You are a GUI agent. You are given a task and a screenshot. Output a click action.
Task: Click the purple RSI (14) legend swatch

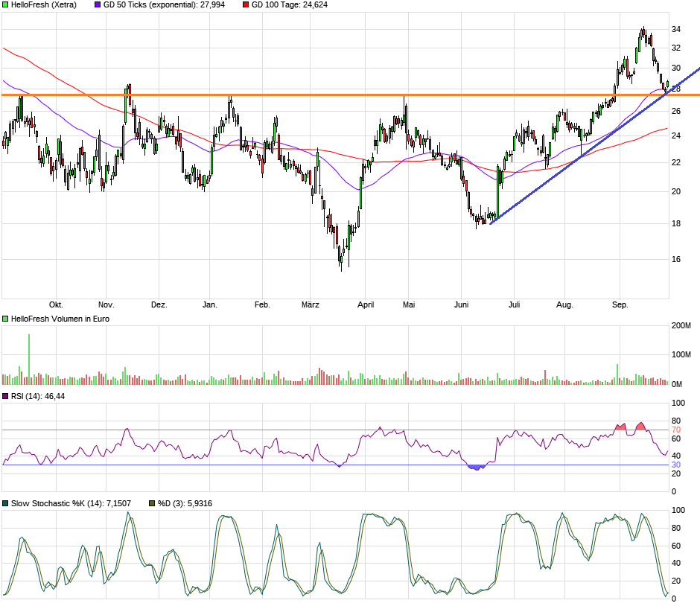[5, 396]
